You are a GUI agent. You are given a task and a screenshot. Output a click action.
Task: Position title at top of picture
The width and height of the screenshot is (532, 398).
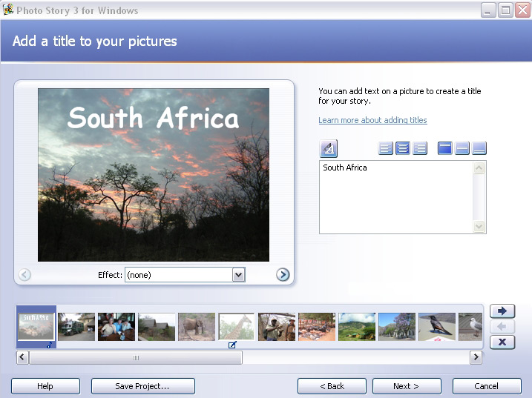pyautogui.click(x=444, y=148)
